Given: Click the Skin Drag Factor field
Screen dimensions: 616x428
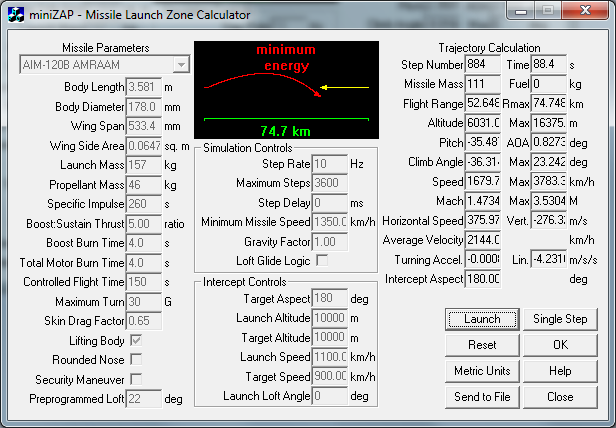Looking at the screenshot, I should pyautogui.click(x=144, y=321).
